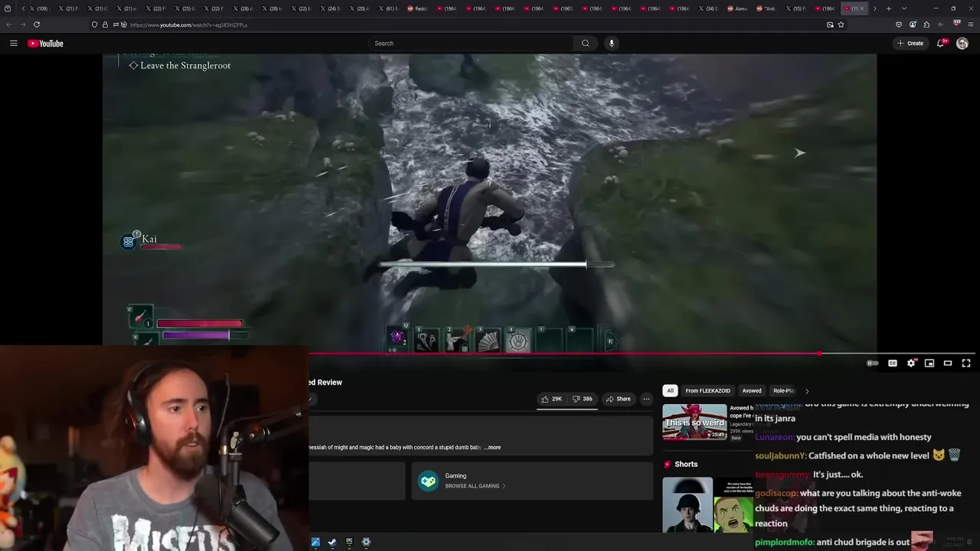Open the list all tabs dropdown
This screenshot has height=551, width=980.
(904, 8)
